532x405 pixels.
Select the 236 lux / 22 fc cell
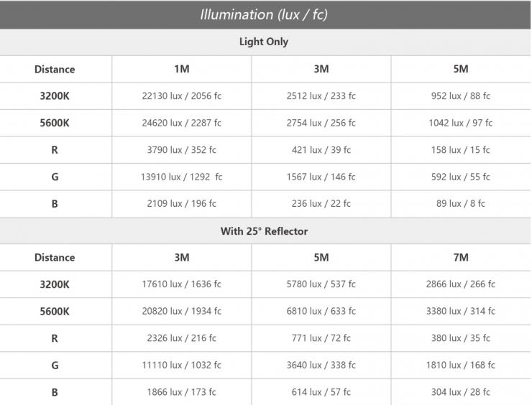[x=321, y=203]
